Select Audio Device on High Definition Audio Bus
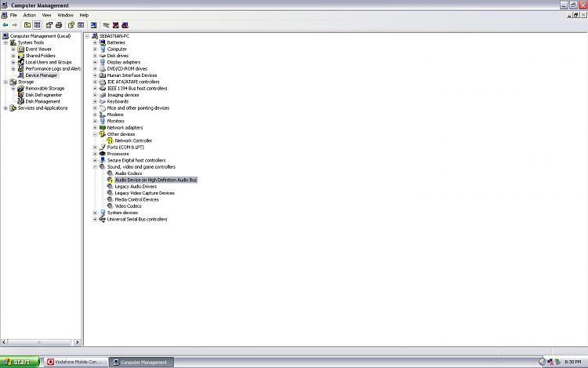This screenshot has height=368, width=588. [x=156, y=180]
